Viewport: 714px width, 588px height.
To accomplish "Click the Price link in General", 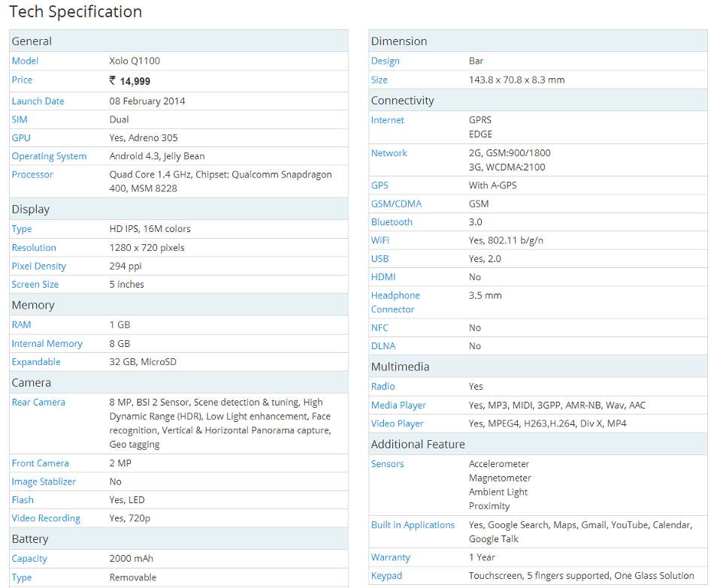I will pos(22,80).
